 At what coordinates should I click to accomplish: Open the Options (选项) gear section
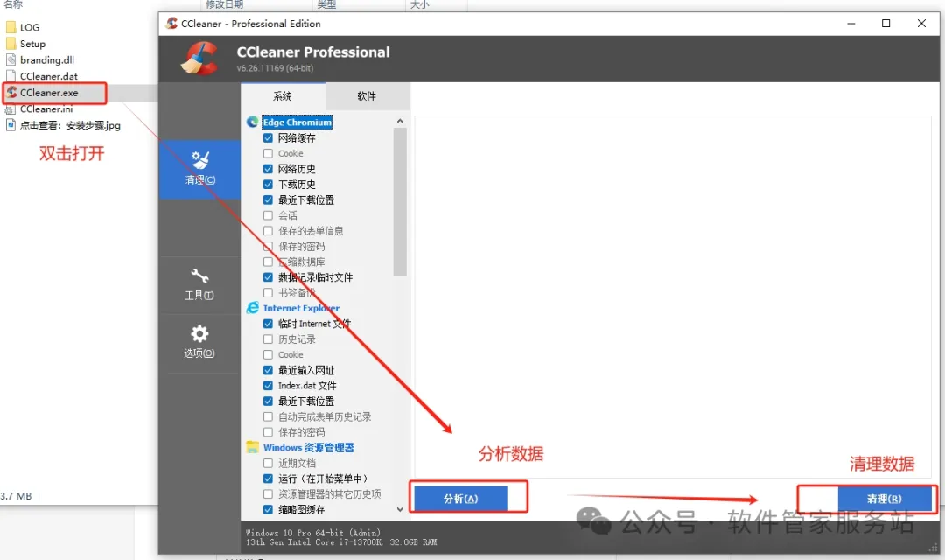coord(199,342)
